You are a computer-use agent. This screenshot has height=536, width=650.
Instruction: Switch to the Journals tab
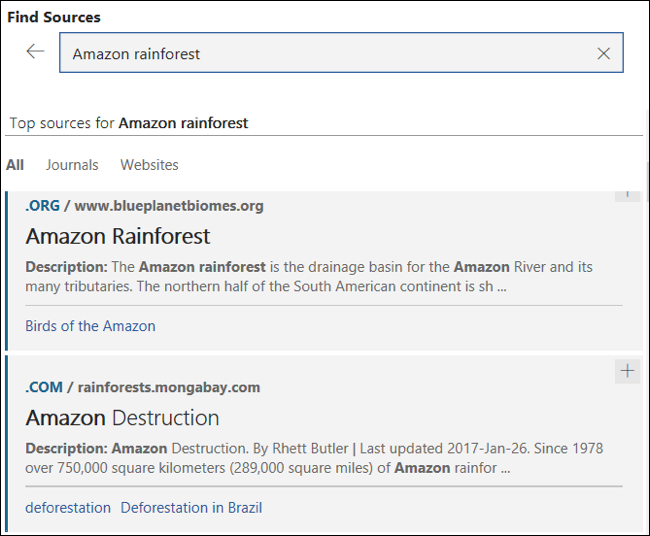click(72, 165)
